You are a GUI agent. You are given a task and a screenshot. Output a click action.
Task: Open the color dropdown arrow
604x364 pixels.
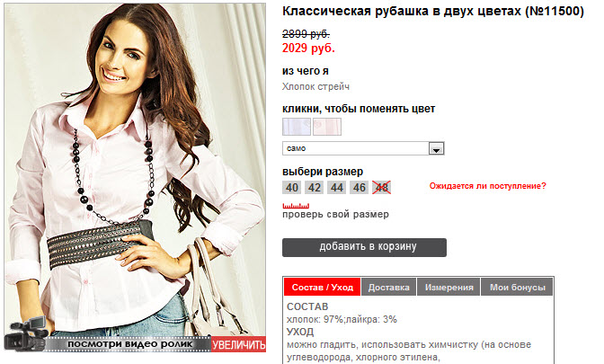[437, 148]
